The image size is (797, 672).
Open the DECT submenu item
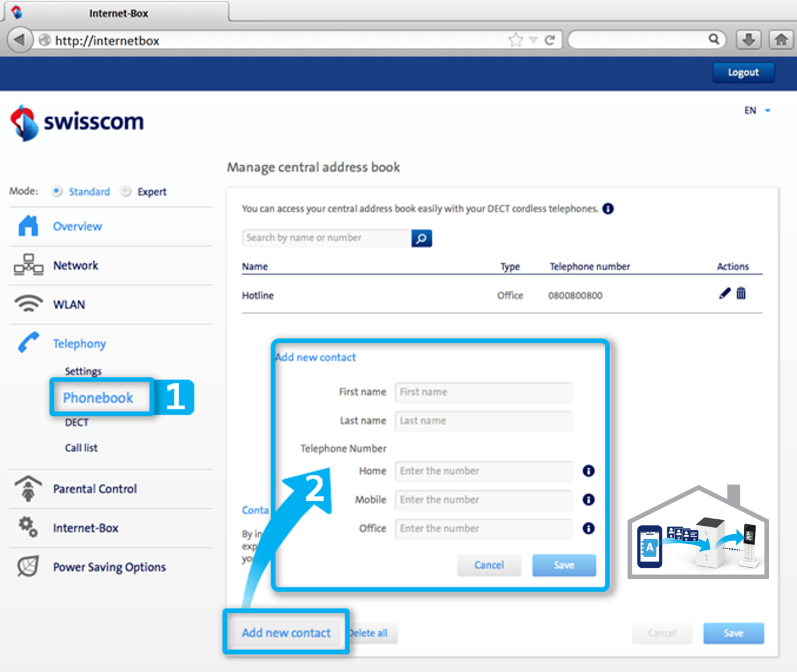(77, 422)
